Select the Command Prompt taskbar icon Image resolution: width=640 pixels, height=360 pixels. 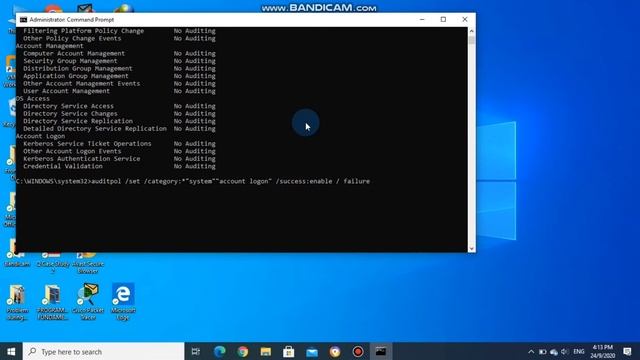(381, 351)
